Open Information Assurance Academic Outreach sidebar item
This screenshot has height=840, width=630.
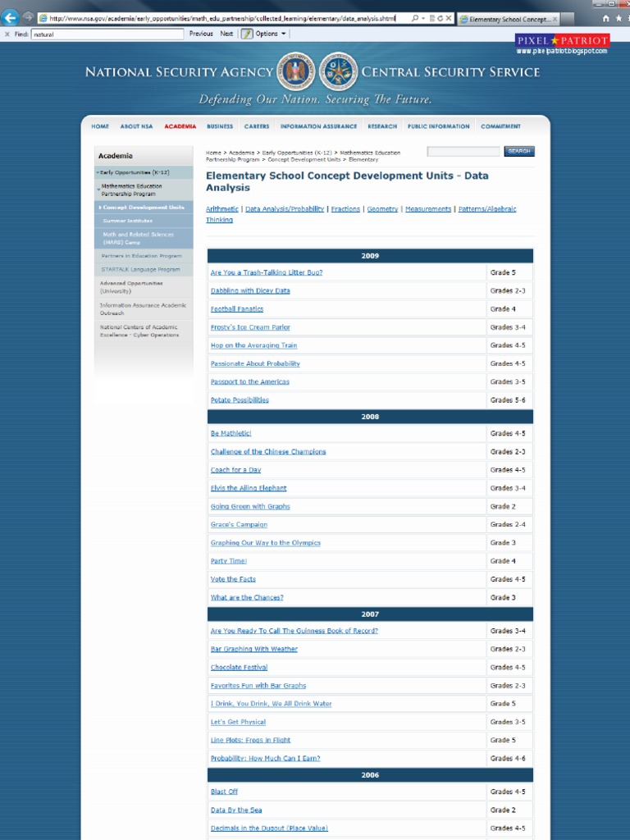pos(144,309)
